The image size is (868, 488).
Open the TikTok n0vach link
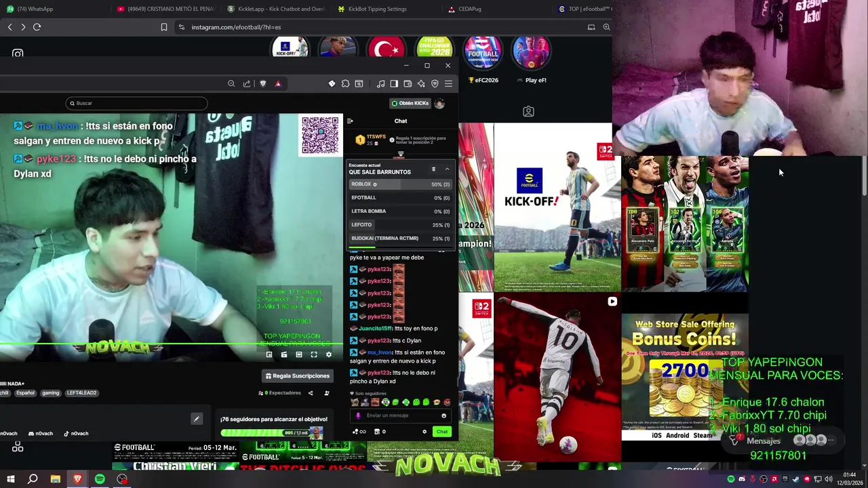(x=75, y=434)
